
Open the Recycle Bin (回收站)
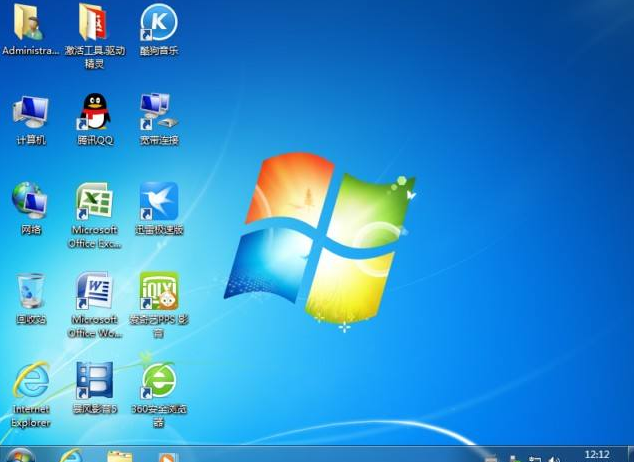(x=30, y=291)
